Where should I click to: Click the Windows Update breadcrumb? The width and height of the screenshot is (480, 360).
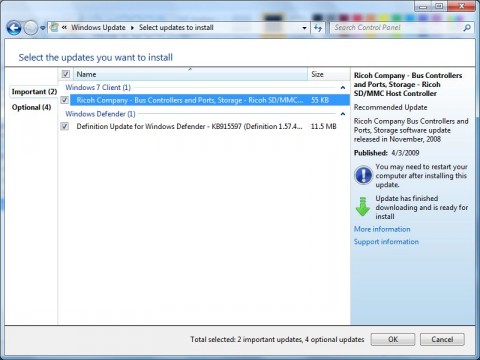(98, 27)
